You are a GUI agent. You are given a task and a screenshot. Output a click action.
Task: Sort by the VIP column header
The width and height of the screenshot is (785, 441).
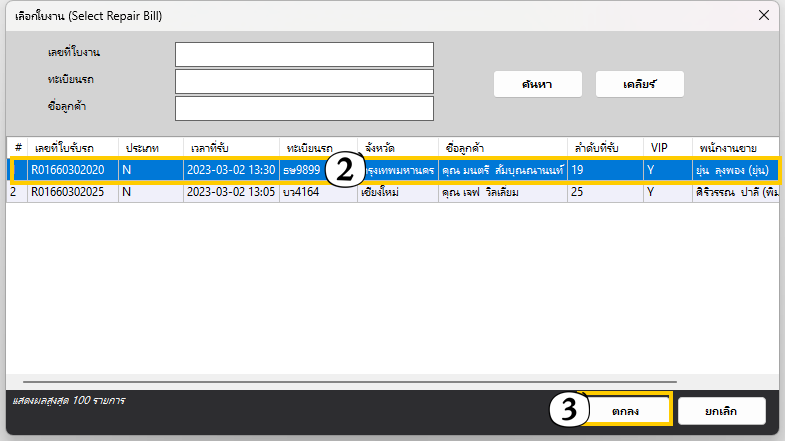tap(667, 146)
